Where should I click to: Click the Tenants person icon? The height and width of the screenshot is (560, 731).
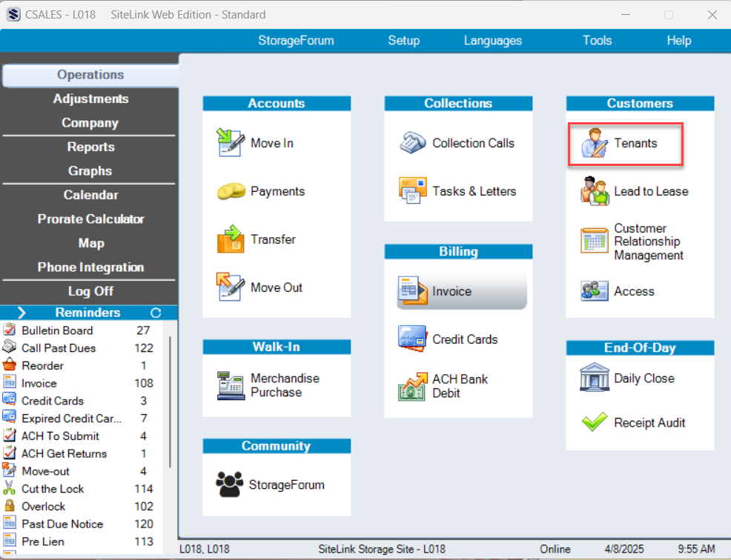pyautogui.click(x=595, y=142)
